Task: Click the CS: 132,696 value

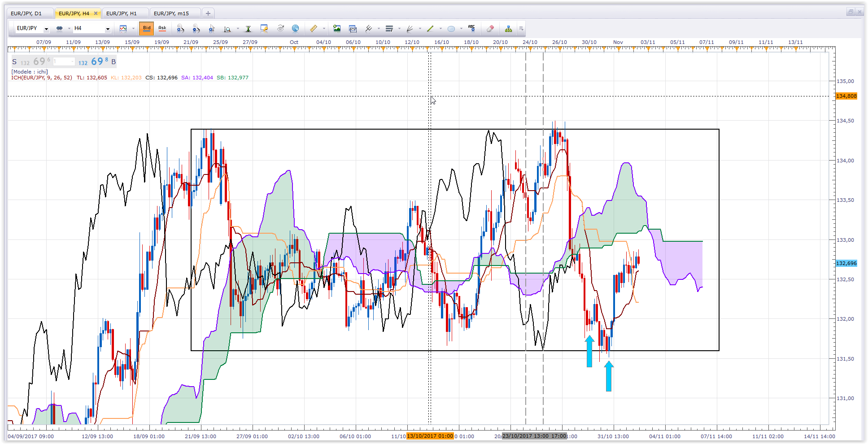Action: click(161, 78)
